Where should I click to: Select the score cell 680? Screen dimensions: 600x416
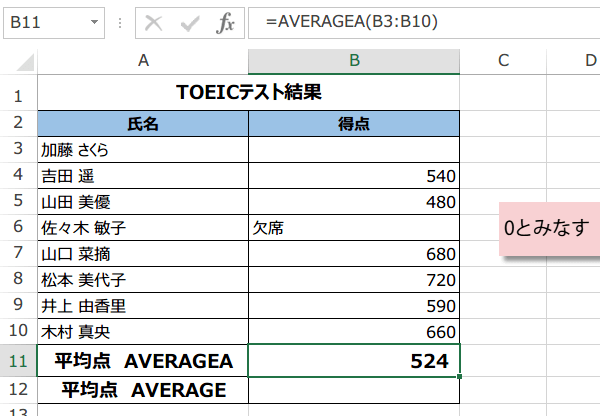click(x=354, y=254)
